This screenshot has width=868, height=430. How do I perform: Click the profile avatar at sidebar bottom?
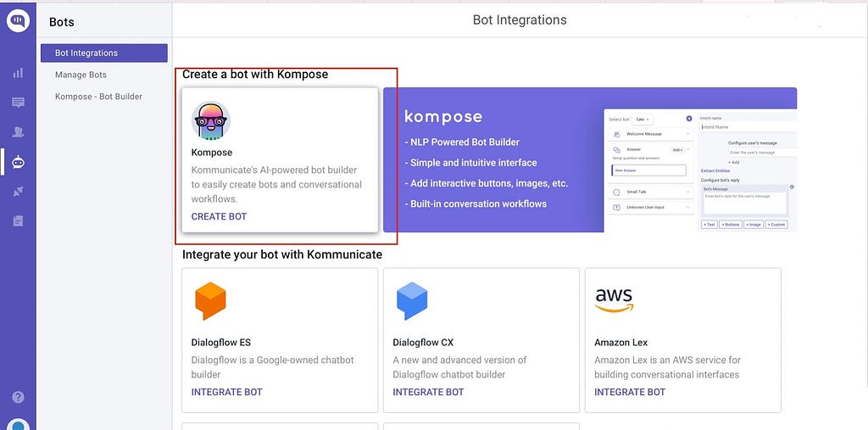(19, 424)
